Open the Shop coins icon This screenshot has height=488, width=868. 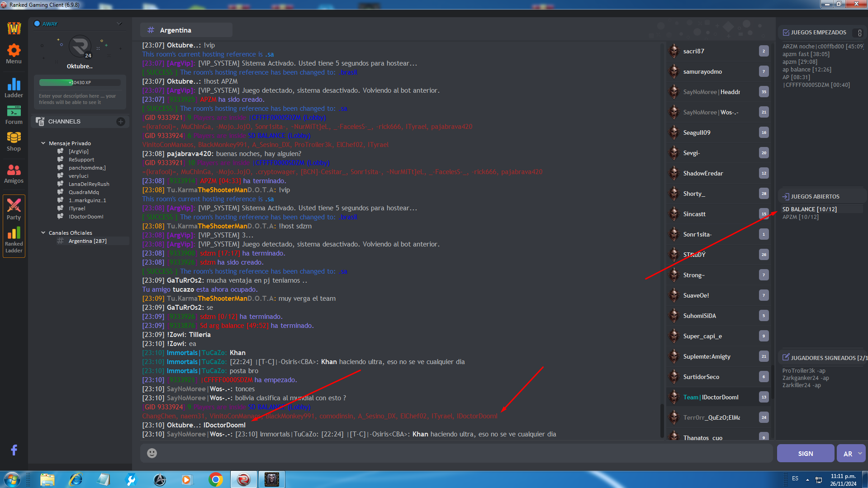click(14, 141)
